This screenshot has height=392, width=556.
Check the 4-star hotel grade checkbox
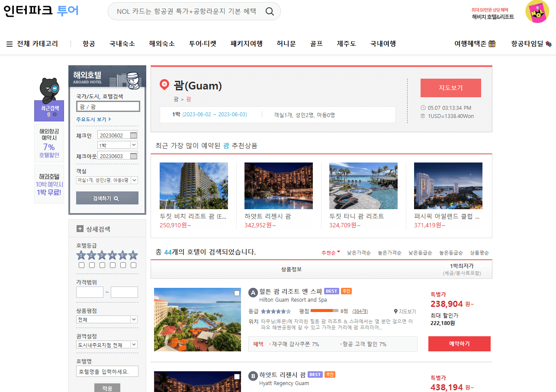pyautogui.click(x=112, y=265)
